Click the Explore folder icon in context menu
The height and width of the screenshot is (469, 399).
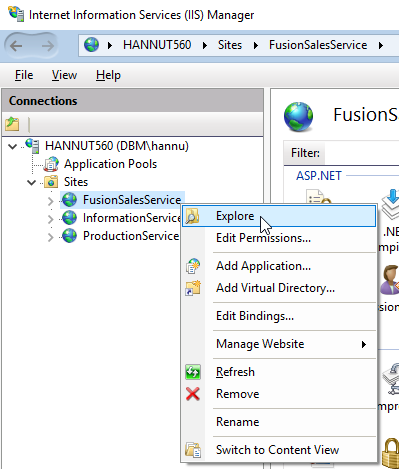coord(192,216)
